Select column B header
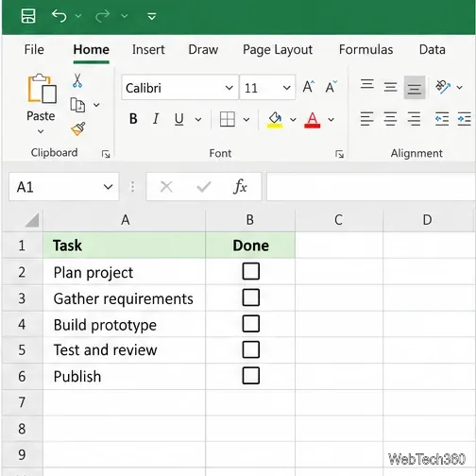This screenshot has width=476, height=476. tap(250, 220)
